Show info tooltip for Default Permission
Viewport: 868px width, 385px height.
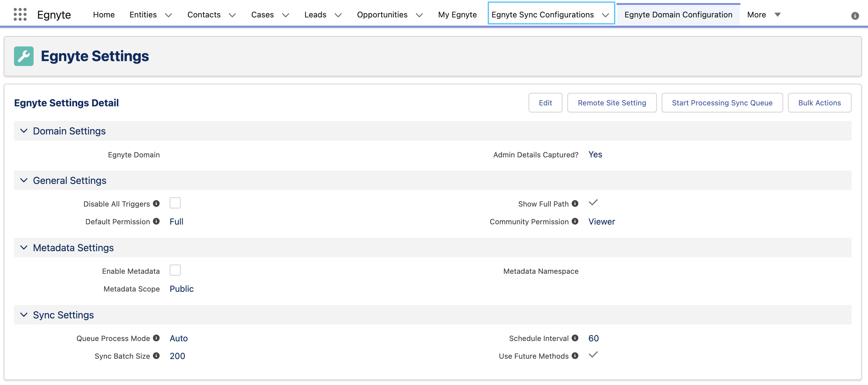(156, 221)
